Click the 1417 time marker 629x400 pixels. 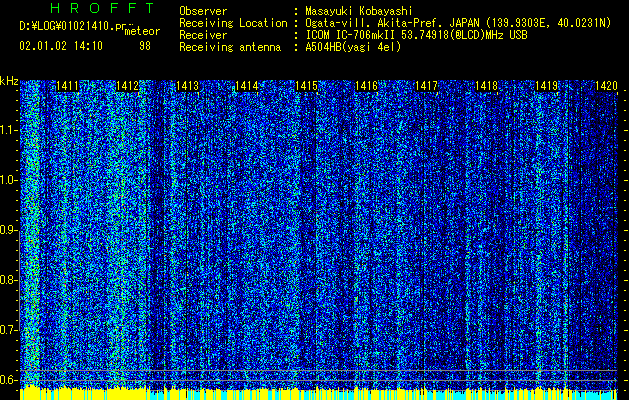tap(426, 86)
